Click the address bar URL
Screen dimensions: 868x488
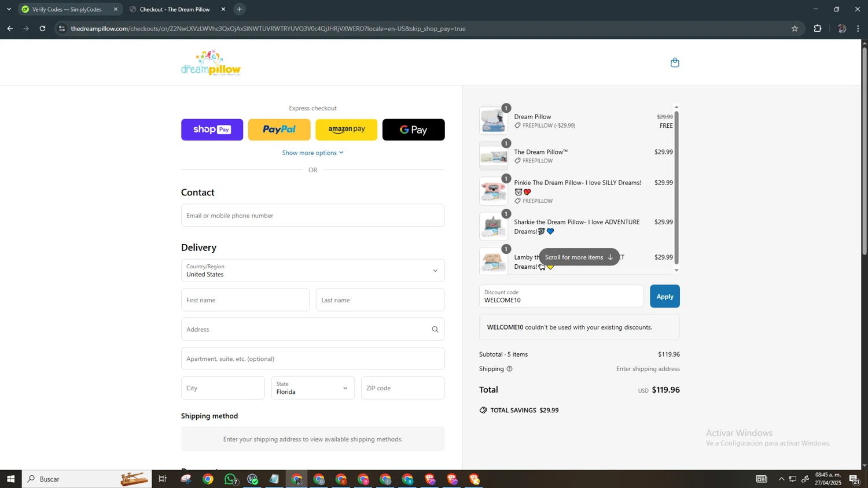[x=268, y=28]
